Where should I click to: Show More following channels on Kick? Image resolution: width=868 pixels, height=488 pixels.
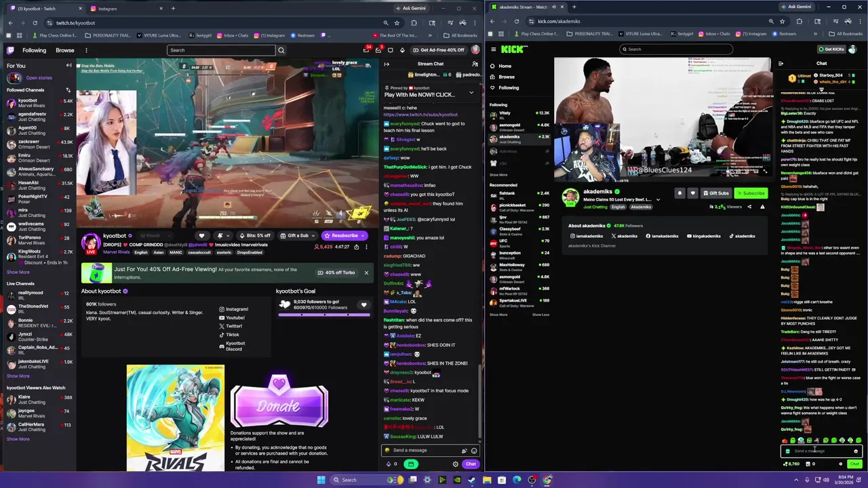point(498,175)
